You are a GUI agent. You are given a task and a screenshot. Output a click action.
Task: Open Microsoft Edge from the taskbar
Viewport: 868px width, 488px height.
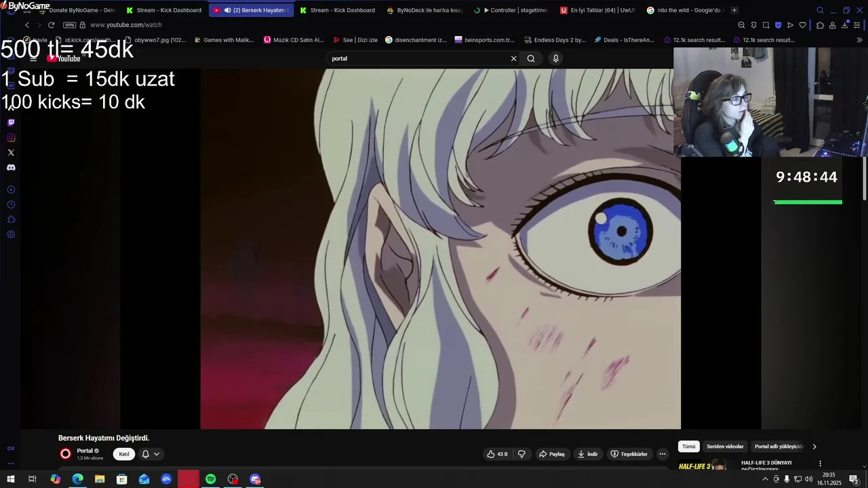point(77,479)
